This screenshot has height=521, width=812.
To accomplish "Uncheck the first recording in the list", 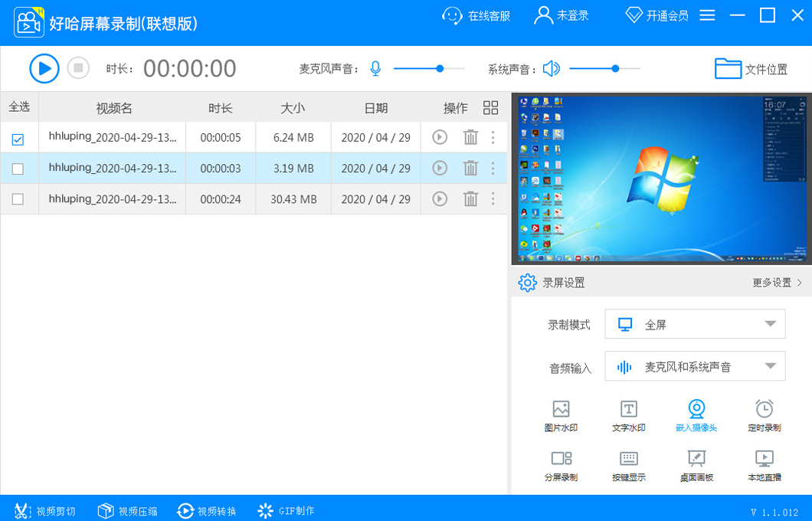I will [19, 138].
